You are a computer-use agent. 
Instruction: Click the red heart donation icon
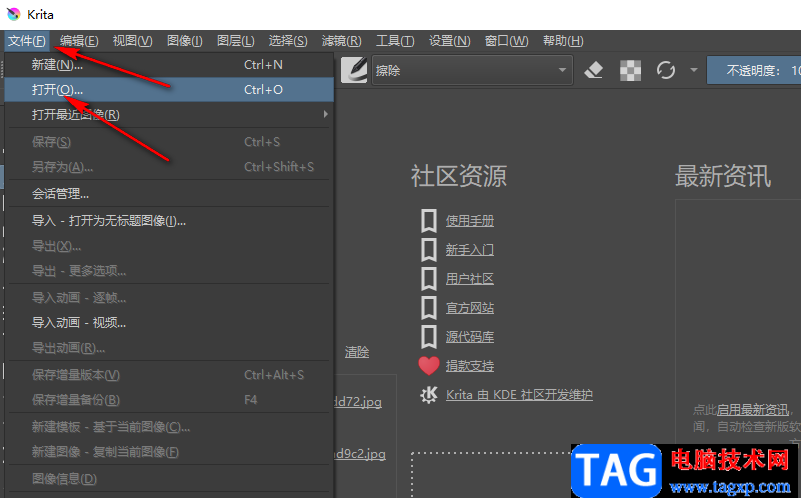coord(429,366)
